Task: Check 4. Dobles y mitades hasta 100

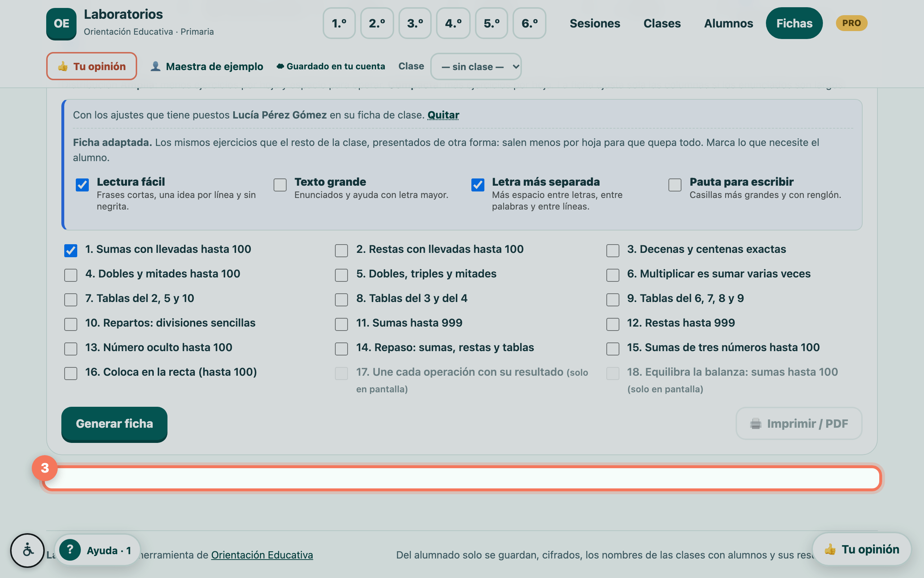Action: point(71,275)
